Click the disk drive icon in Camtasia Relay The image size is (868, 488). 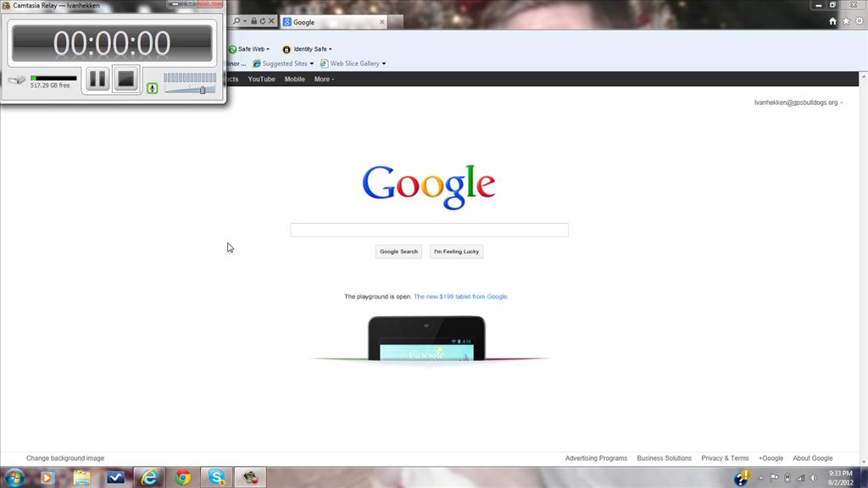coord(17,80)
